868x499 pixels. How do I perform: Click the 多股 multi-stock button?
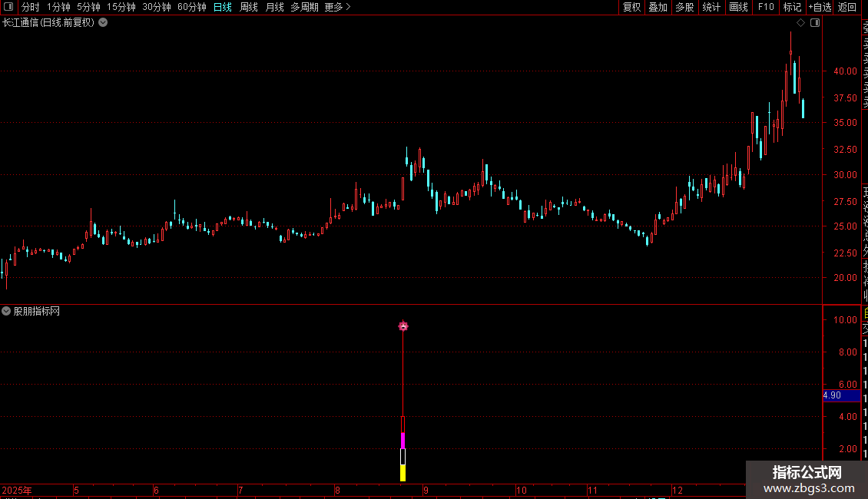[684, 7]
